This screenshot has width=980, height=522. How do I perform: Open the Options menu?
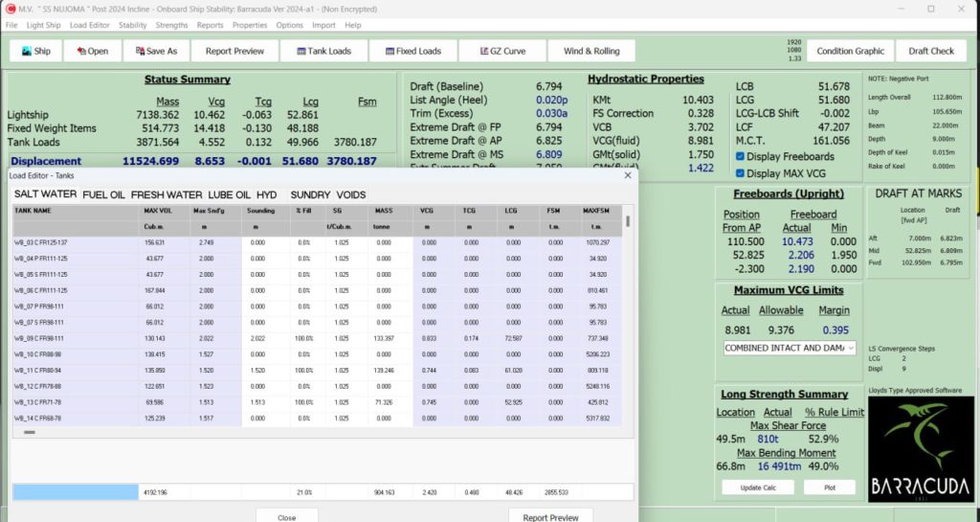point(289,25)
